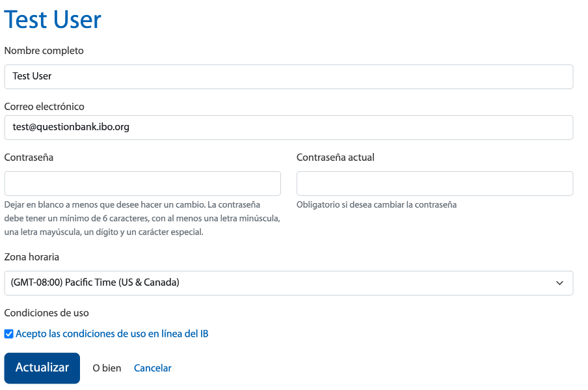
Task: Click the Nombre completo label
Action: pos(44,51)
